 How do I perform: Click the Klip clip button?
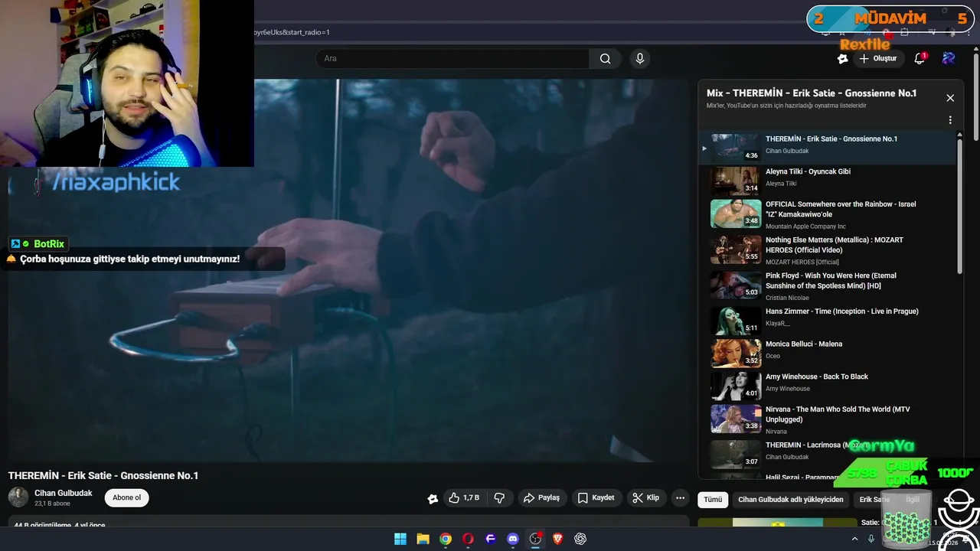[645, 498]
